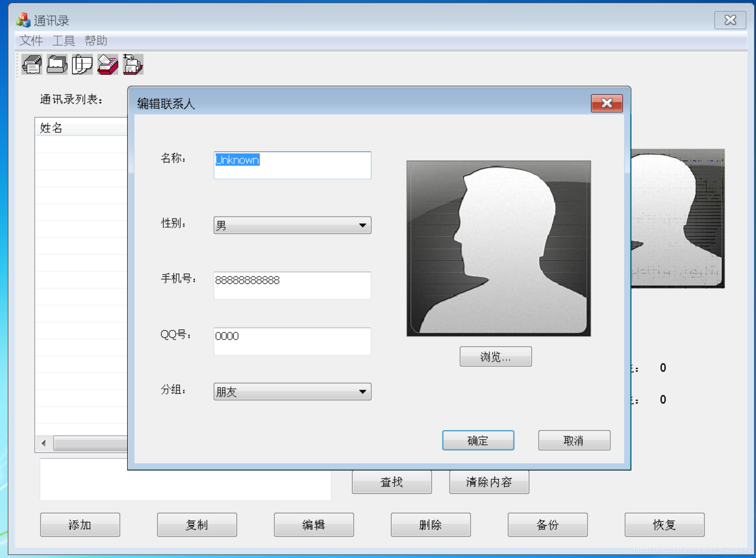Confirm the contact edit with 确定
Screen dimensions: 756x558
pos(478,440)
